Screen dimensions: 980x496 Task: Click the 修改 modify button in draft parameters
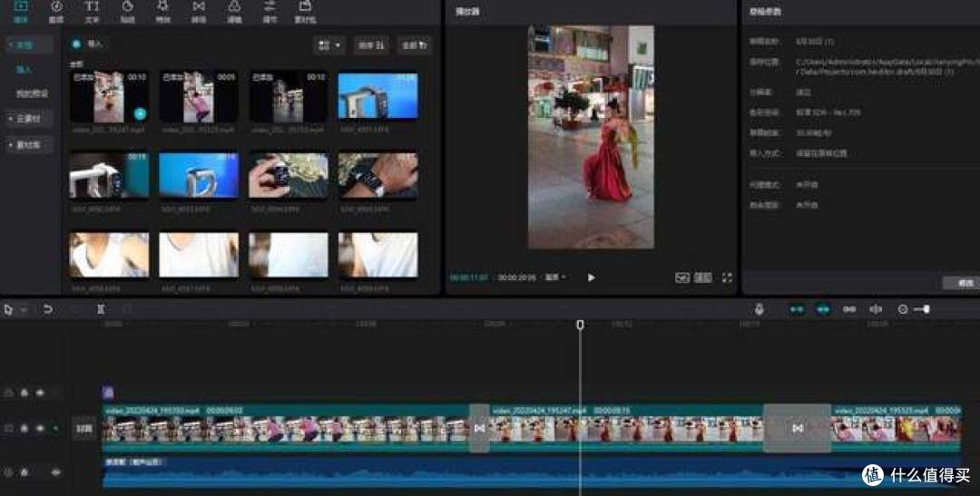click(963, 283)
